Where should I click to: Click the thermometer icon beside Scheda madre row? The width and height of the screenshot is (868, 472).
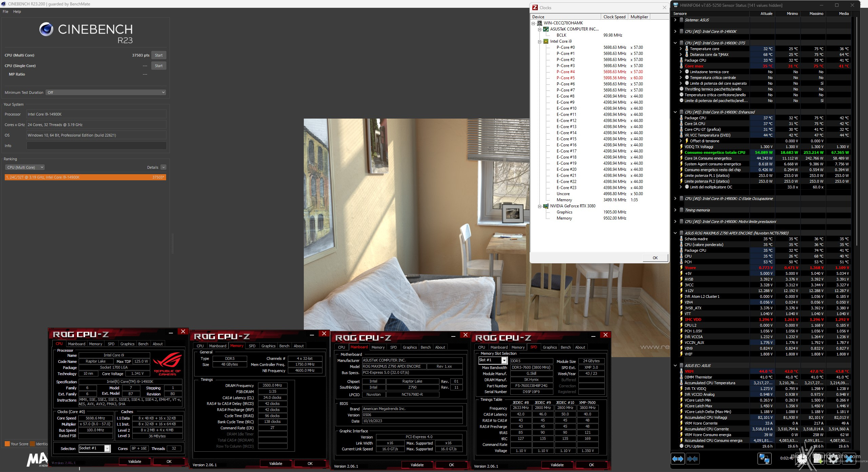682,239
